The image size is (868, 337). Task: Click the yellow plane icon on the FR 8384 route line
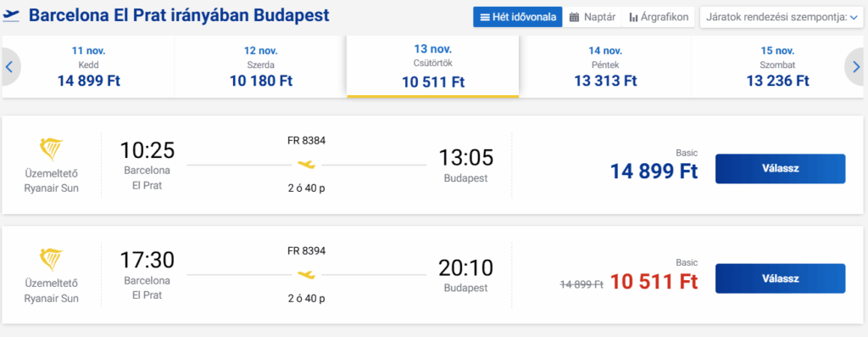click(x=306, y=165)
